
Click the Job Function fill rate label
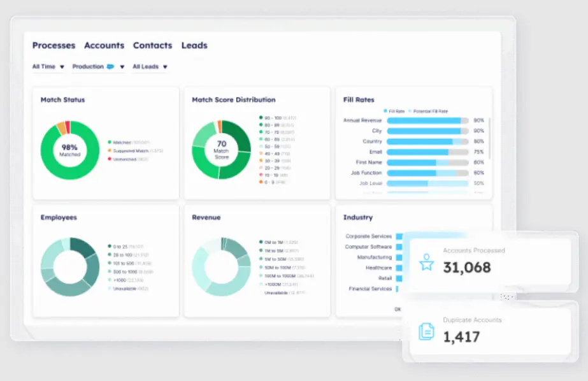366,173
